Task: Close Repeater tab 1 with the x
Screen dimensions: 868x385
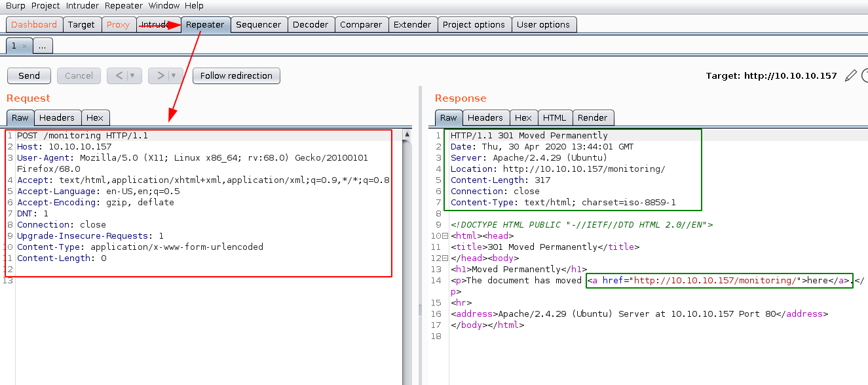Action: 24,46
